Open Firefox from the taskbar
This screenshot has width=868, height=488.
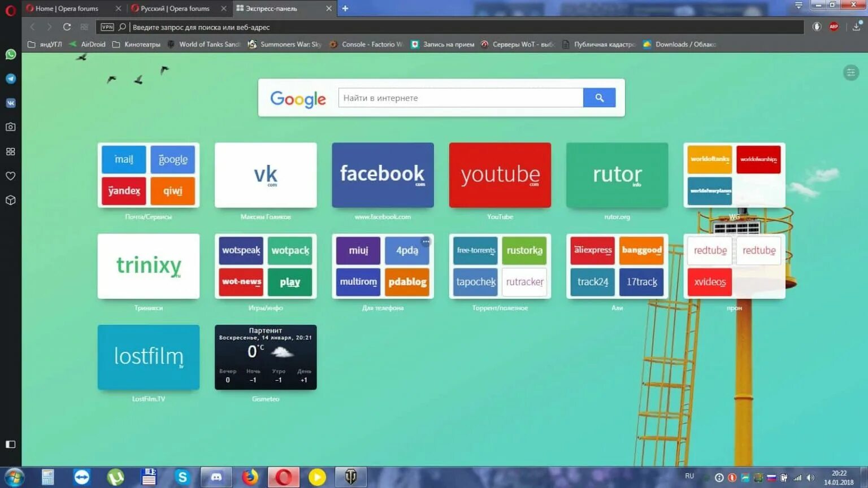click(x=250, y=477)
